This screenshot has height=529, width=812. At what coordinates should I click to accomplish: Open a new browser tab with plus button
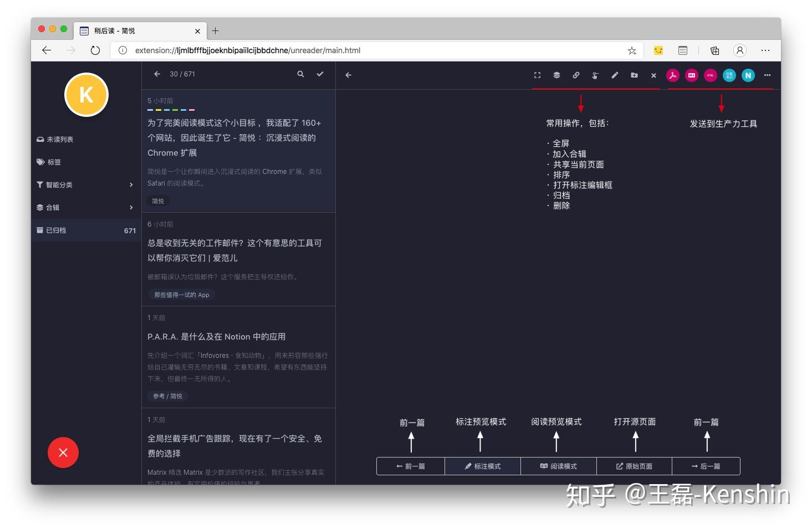(x=216, y=31)
